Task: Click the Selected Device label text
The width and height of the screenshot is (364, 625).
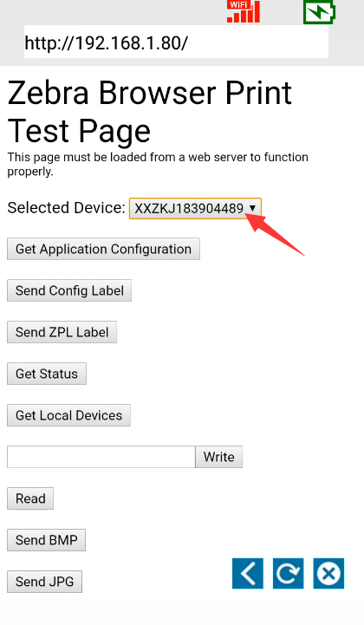Action: [66, 208]
